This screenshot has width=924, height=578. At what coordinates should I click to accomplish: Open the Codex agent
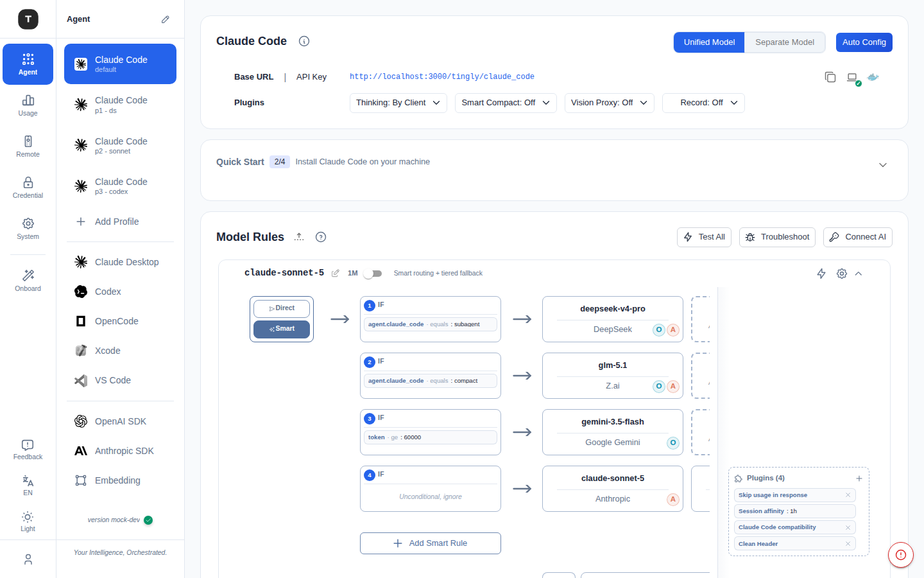[120, 292]
